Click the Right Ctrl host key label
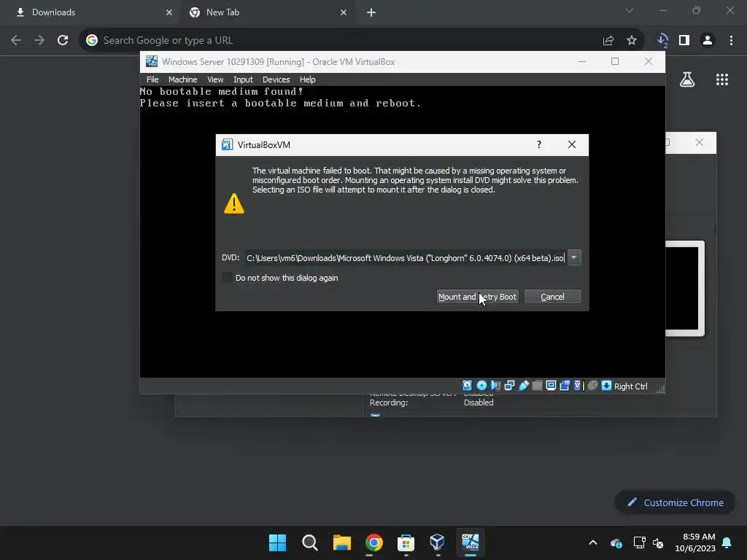This screenshot has height=560, width=747. (x=631, y=386)
